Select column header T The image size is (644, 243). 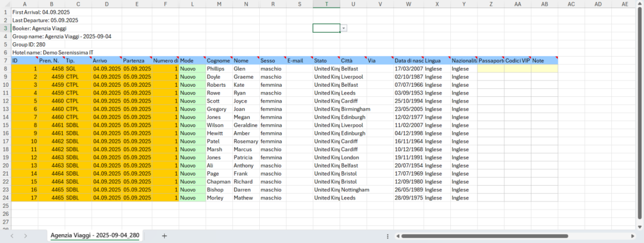point(326,4)
